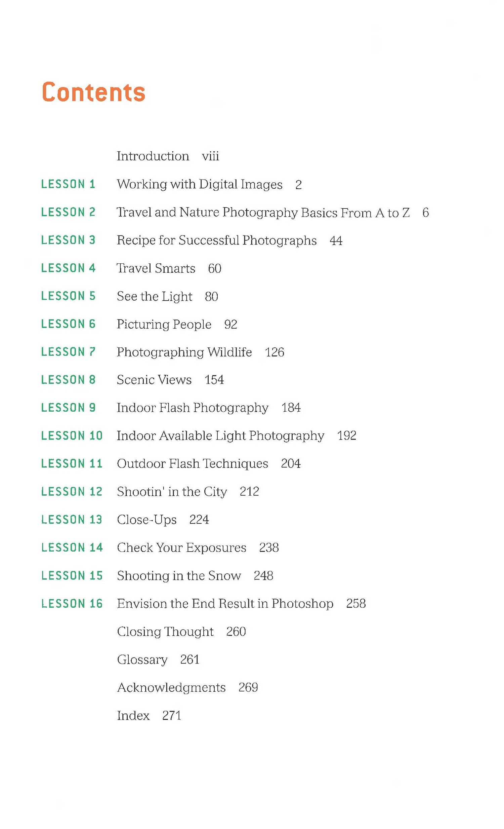Image resolution: width=504 pixels, height=829 pixels.
Task: Open Check Your Exposures chapter
Action: point(181,548)
